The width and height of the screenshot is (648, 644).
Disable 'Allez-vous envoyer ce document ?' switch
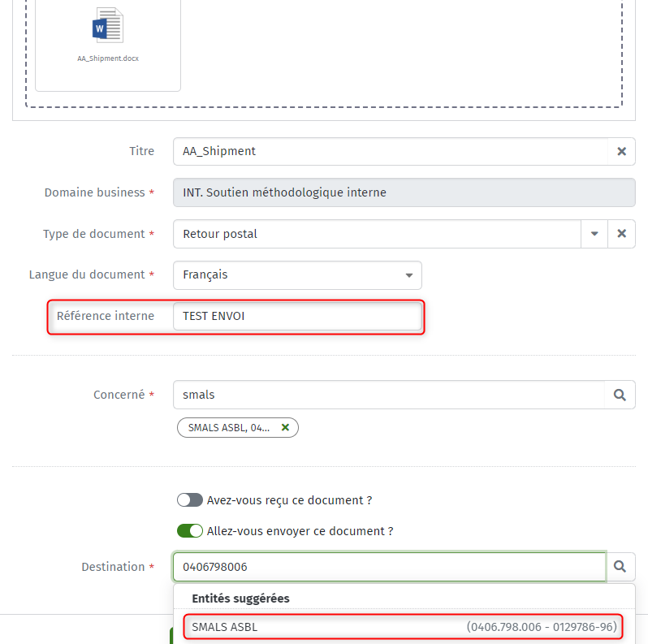(190, 531)
